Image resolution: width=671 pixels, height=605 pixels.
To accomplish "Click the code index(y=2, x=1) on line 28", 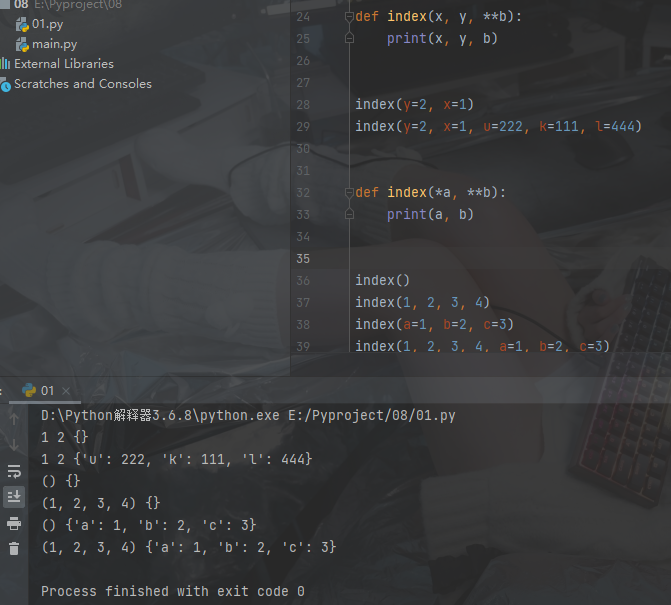I will pyautogui.click(x=415, y=104).
